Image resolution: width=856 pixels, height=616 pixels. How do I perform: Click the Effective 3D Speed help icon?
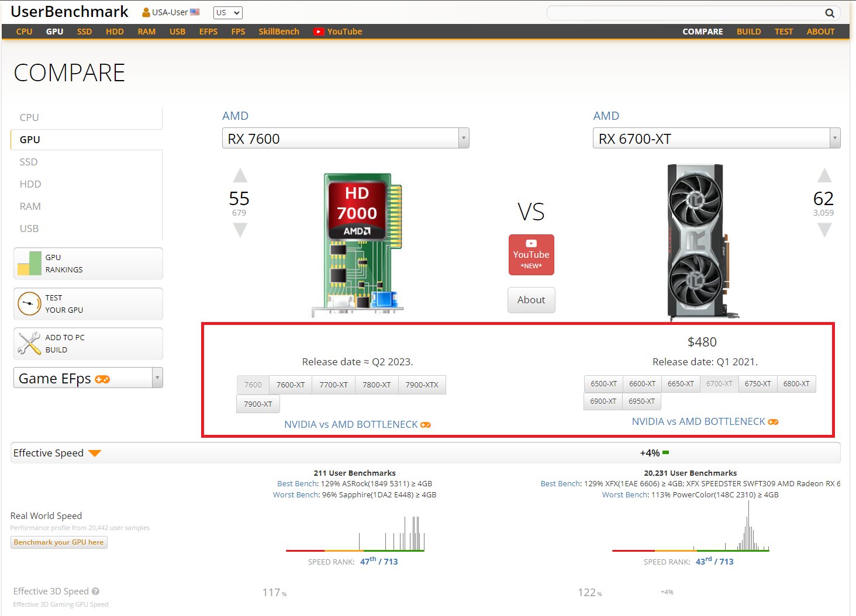95,591
